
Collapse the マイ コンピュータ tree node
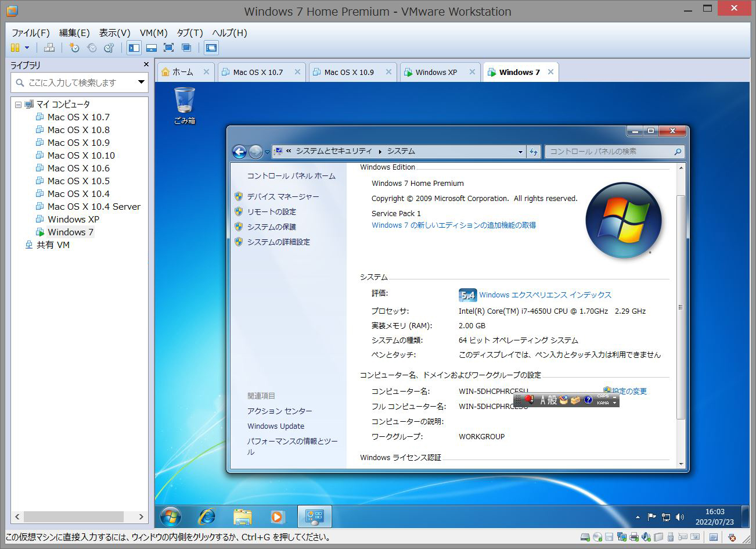tap(18, 105)
